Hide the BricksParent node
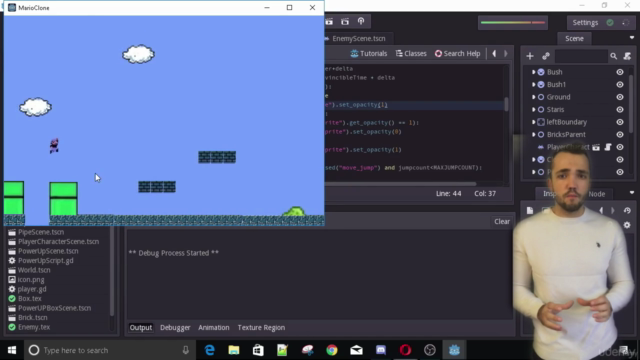The image size is (640, 360). click(x=620, y=134)
